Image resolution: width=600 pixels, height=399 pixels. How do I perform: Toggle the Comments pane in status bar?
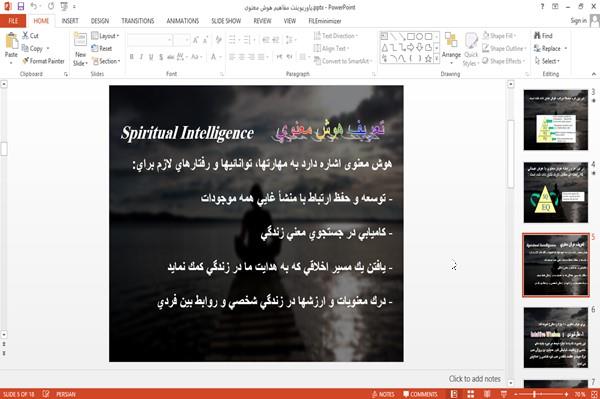tap(420, 394)
